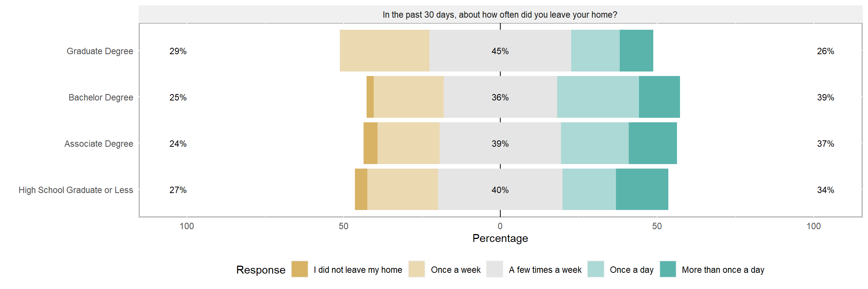This screenshot has height=289, width=868.
Task: Select the 29% value on the left side
Action: [x=178, y=51]
